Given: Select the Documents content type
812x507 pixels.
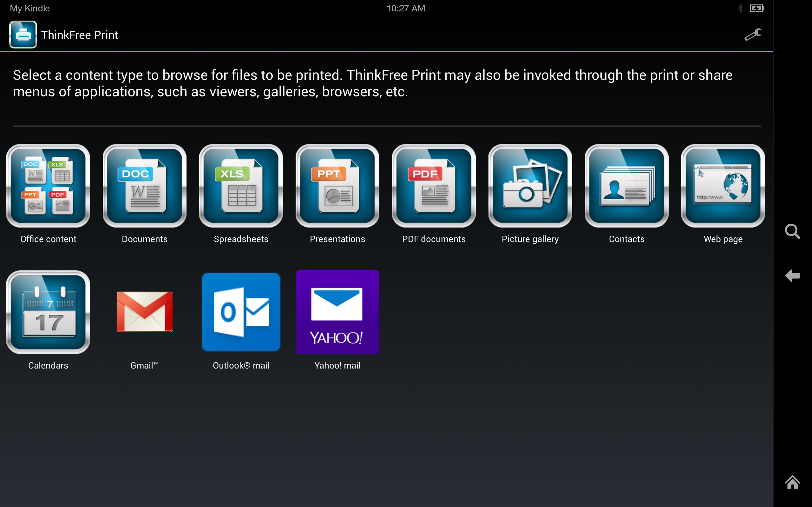Looking at the screenshot, I should click(x=144, y=185).
